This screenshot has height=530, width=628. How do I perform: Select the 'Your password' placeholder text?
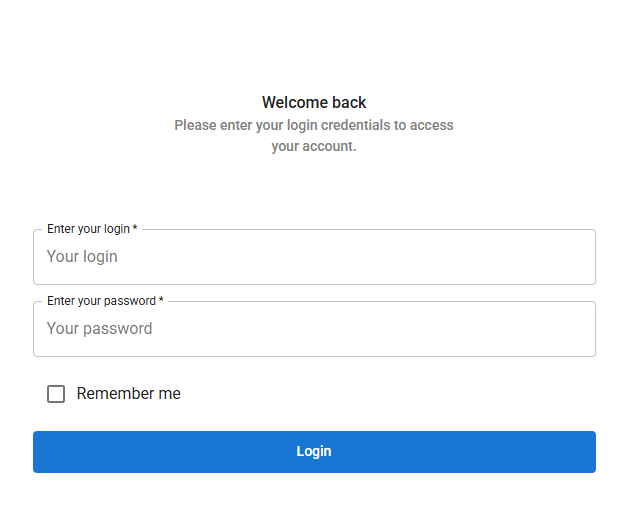[99, 329]
